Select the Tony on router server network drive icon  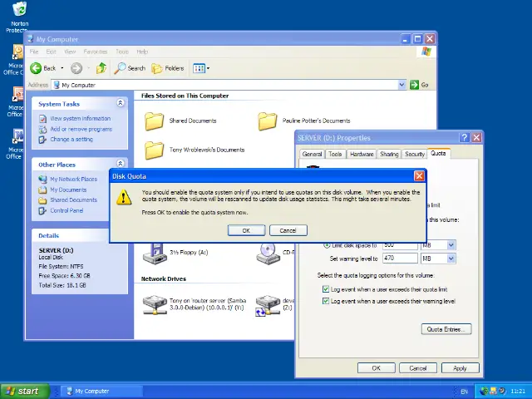pyautogui.click(x=155, y=305)
